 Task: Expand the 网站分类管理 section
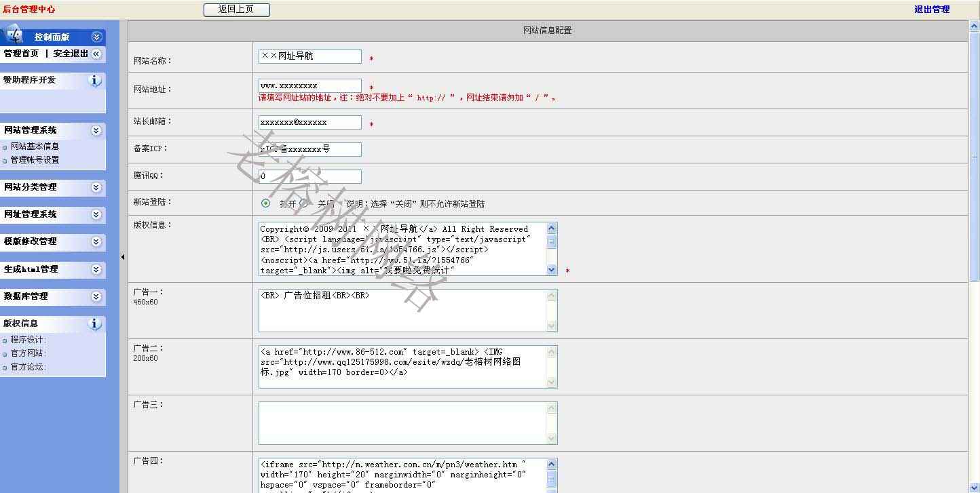pos(96,187)
